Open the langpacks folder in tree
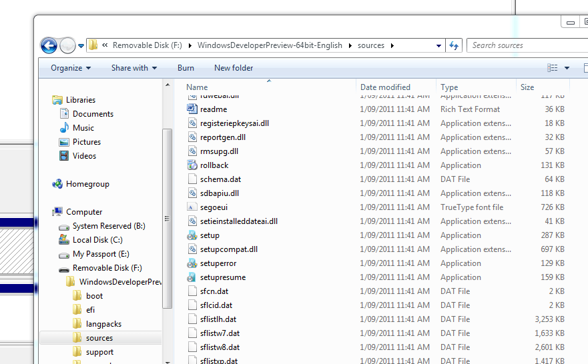Screen dimensions: 588x364 (x=103, y=324)
